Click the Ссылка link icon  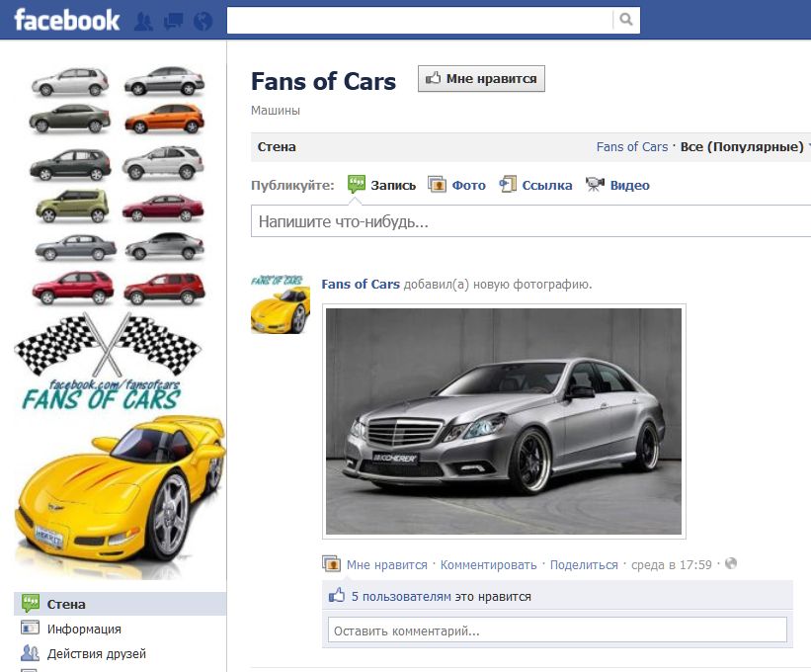(508, 184)
